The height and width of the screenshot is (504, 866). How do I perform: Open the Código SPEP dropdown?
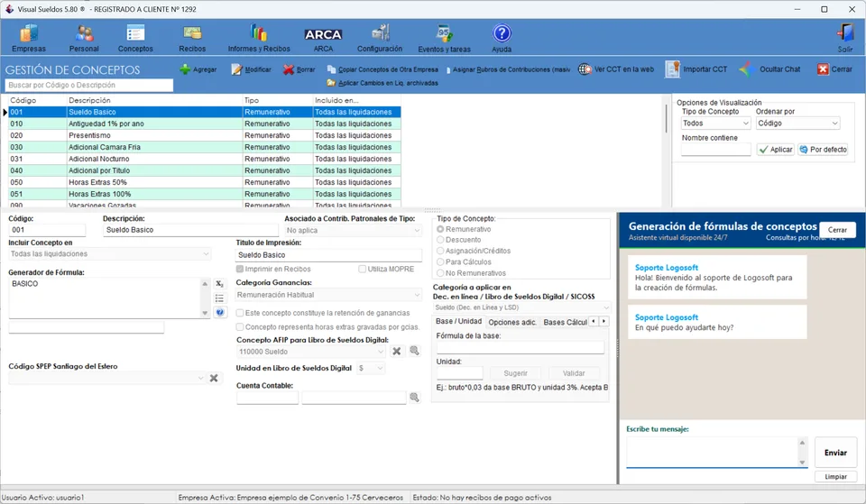106,378
